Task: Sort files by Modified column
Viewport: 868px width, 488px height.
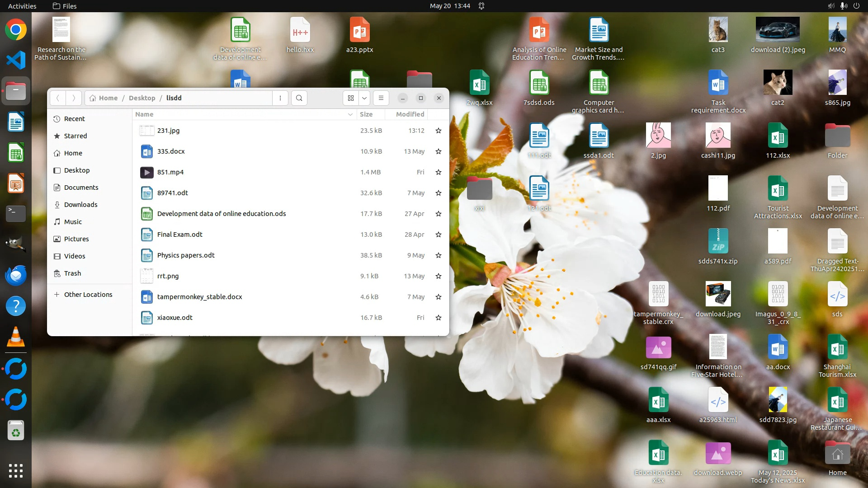Action: pyautogui.click(x=410, y=114)
